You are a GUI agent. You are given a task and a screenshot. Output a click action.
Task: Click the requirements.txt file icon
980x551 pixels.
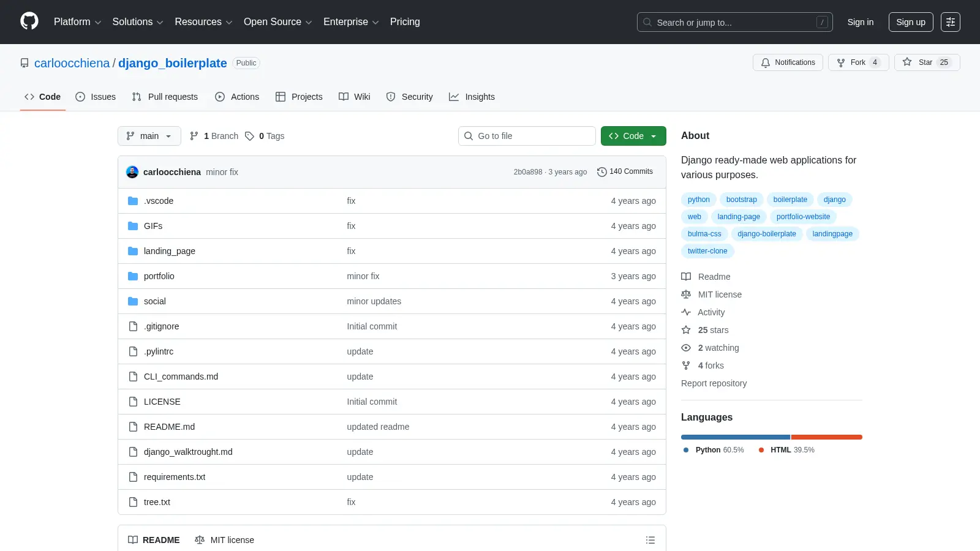coord(133,477)
